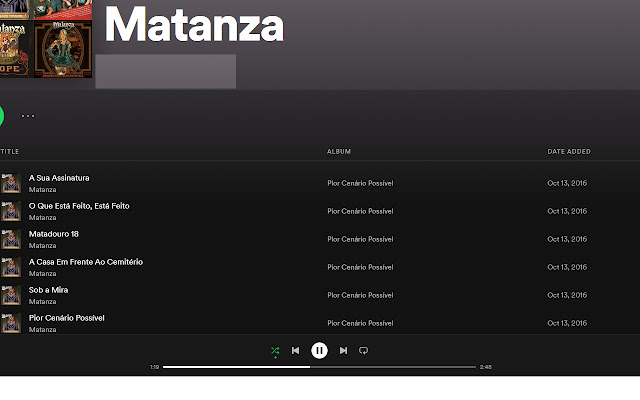Select the song A Sua Assinatura
The width and height of the screenshot is (640, 400).
(x=59, y=178)
